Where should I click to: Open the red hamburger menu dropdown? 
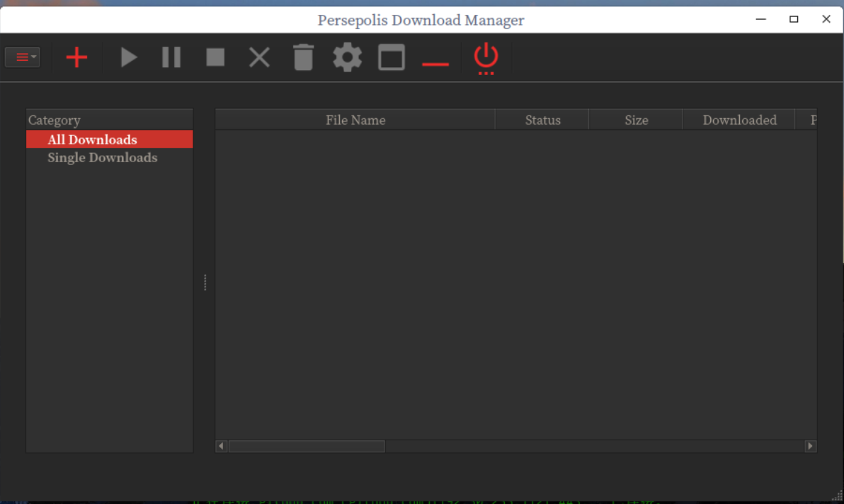pos(23,57)
